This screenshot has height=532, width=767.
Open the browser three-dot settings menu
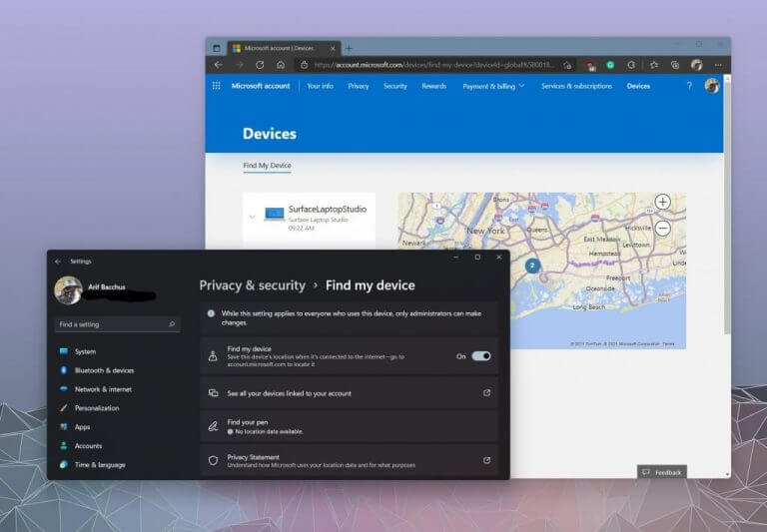[x=718, y=65]
